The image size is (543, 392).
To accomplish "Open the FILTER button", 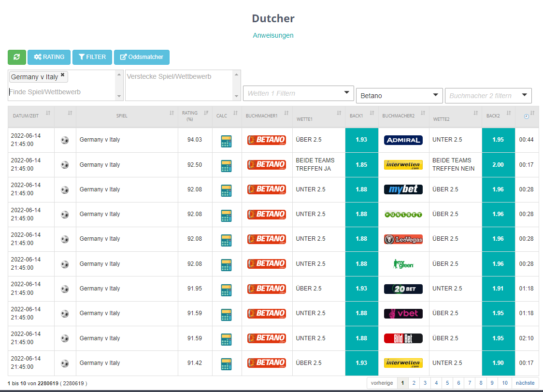I will [92, 57].
